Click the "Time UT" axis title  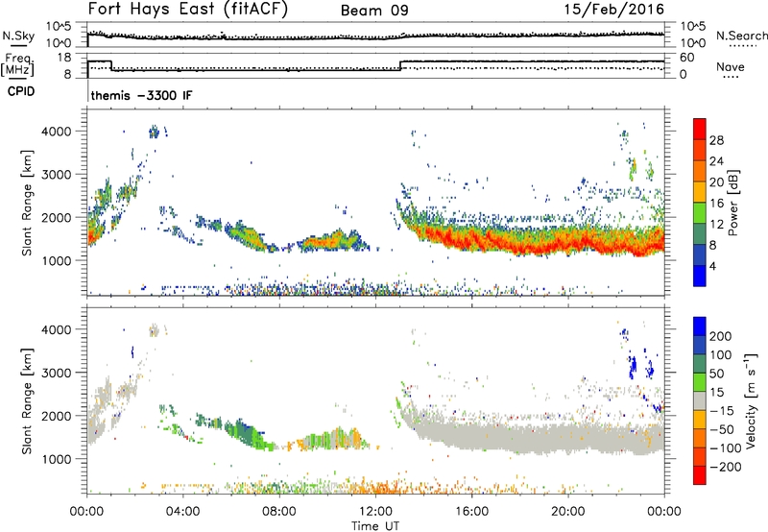coord(375,525)
